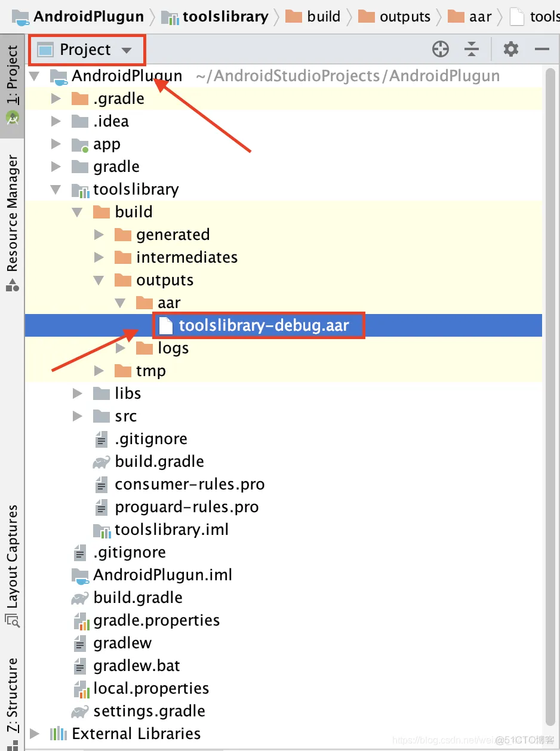Open the Layout Captures side tab
Screen dimensions: 560x751
(x=13, y=566)
